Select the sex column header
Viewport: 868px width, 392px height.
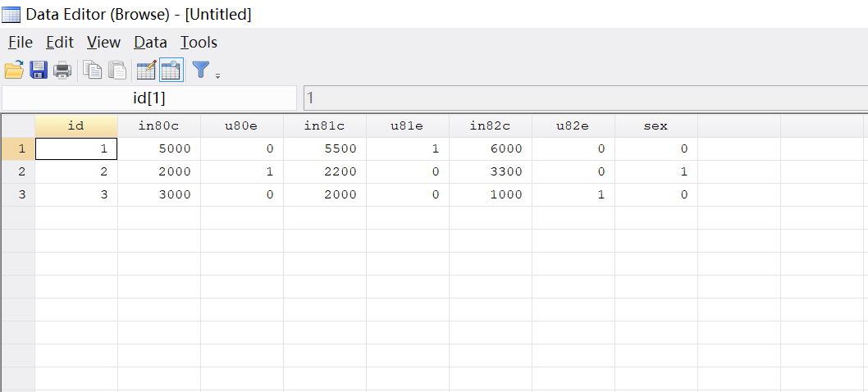pos(656,125)
